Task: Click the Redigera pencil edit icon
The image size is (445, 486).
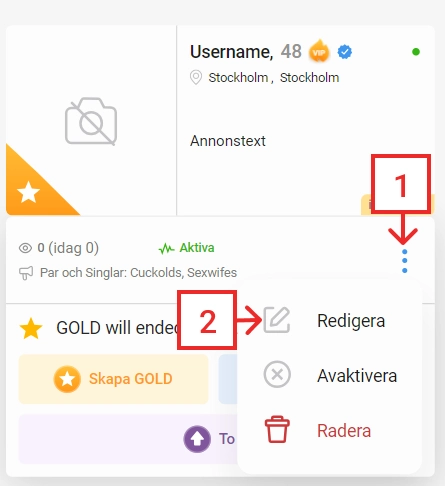Action: click(x=277, y=320)
